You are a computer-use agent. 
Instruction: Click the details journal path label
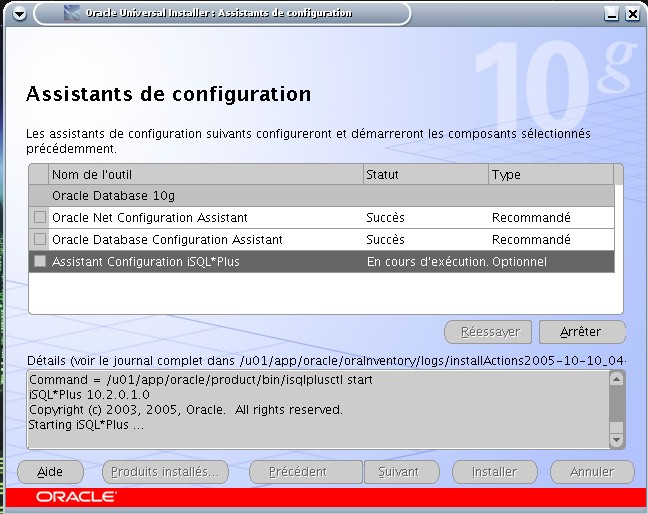click(x=326, y=361)
